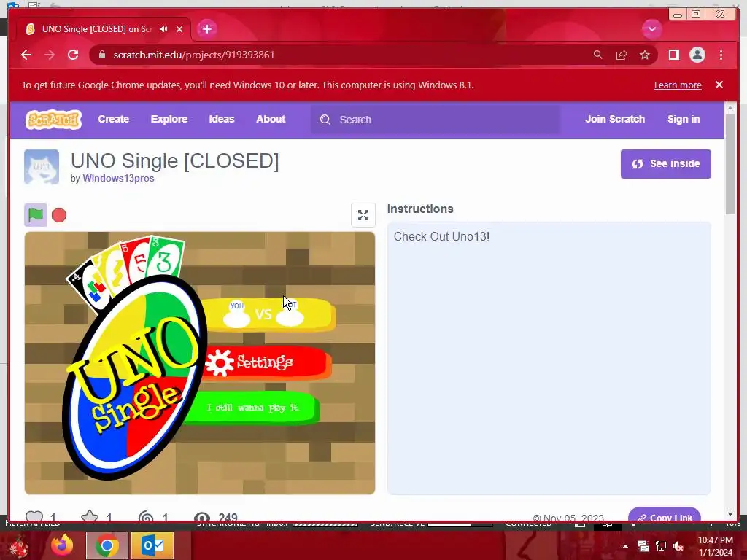This screenshot has width=747, height=560.
Task: Open Outlook from the taskbar
Action: [152, 545]
